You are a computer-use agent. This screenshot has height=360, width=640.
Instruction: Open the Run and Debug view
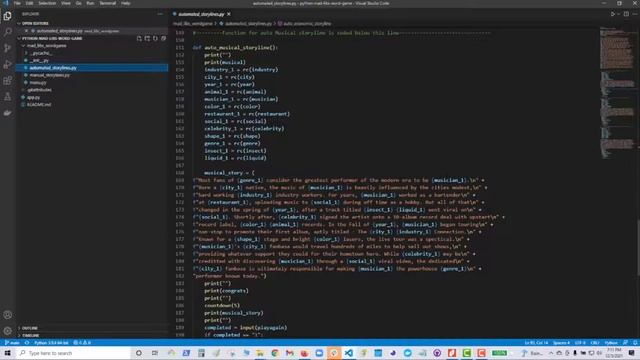coord(7,64)
